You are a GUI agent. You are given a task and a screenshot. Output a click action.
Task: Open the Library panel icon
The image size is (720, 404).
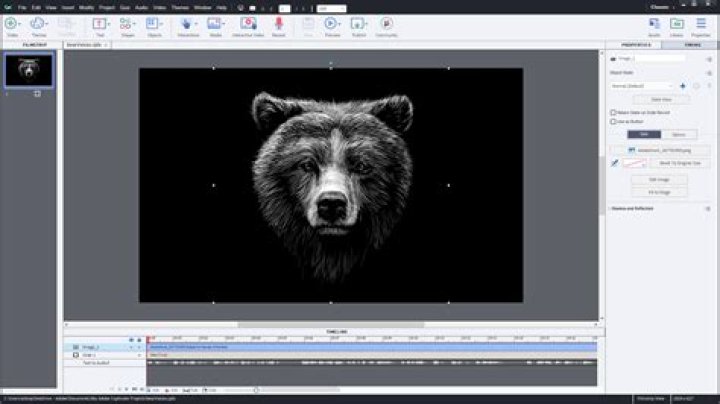677,24
